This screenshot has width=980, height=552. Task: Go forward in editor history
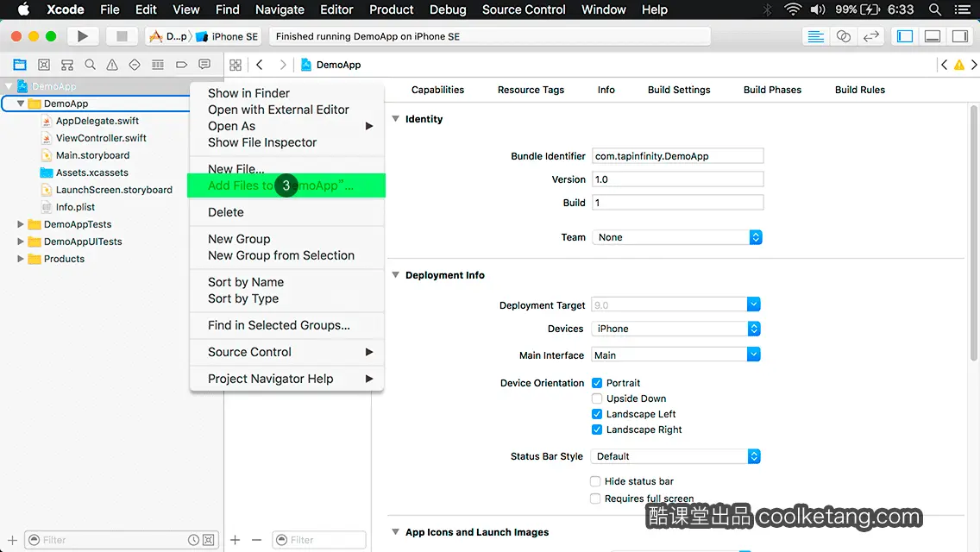[x=282, y=65]
